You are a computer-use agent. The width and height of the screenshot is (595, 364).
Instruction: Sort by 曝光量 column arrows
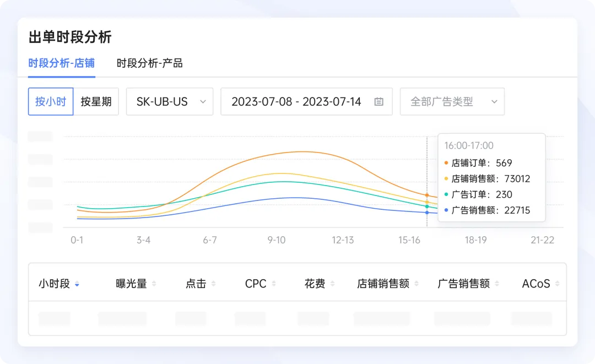[x=154, y=284]
